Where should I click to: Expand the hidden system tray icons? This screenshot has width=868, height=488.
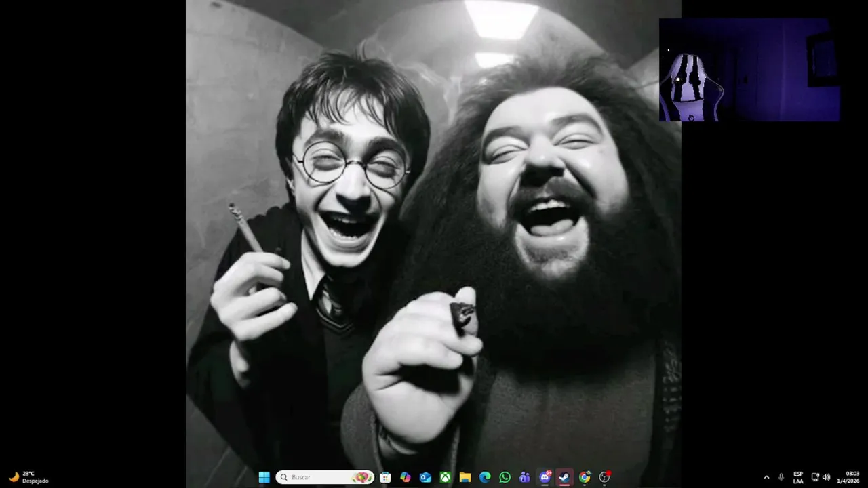point(766,477)
